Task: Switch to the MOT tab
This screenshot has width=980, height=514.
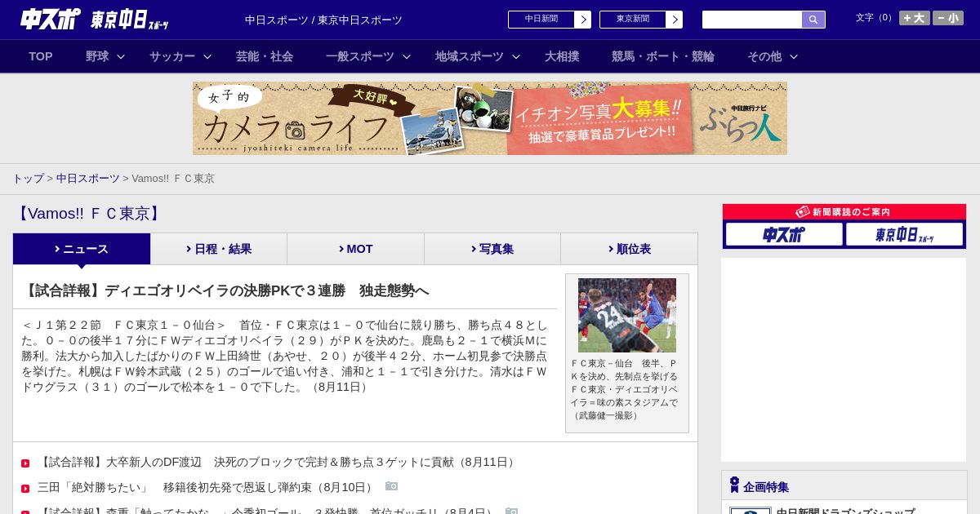Action: [356, 249]
